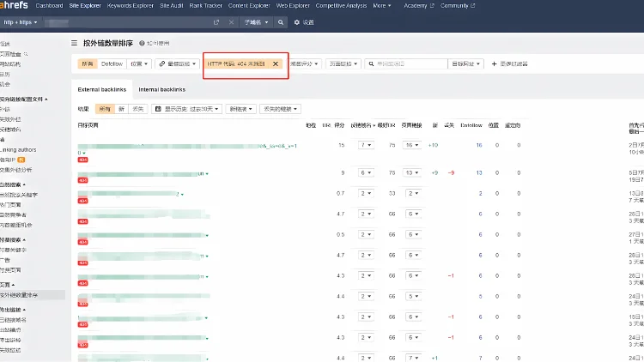
Task: Open Keywords Explorer in top navigation
Action: (x=131, y=6)
